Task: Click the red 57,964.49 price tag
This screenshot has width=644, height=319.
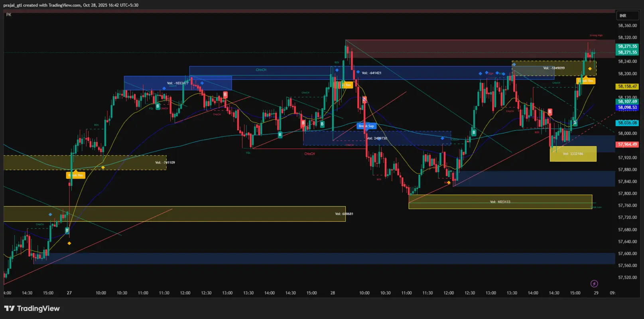Action: [627, 144]
